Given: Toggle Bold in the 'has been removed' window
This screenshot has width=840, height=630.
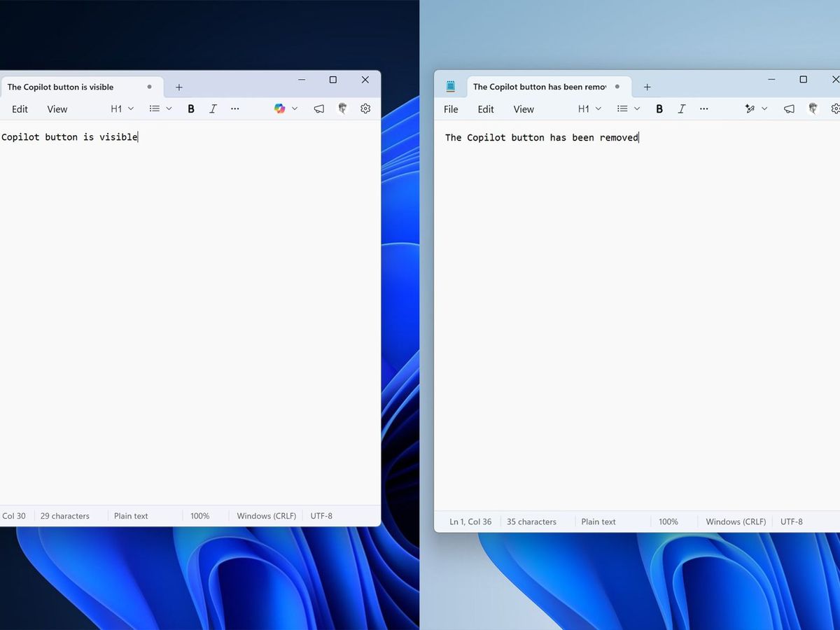Looking at the screenshot, I should 659,108.
